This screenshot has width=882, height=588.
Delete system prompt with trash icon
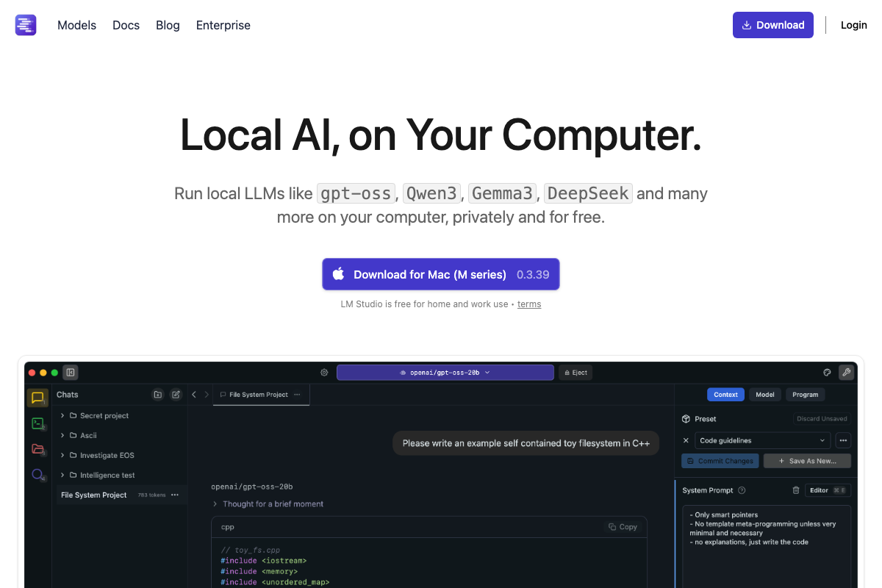(x=795, y=490)
